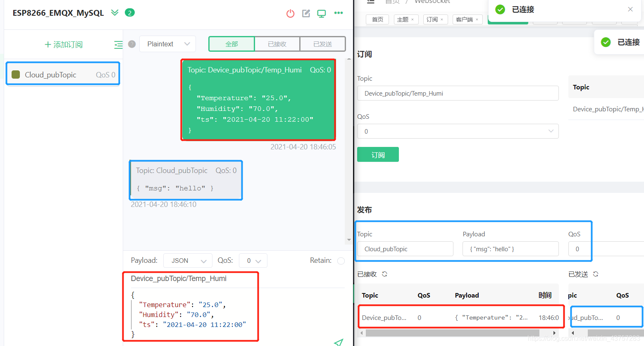Add a new subscription with 添加订阅
Viewport: 644px width, 346px height.
point(63,44)
